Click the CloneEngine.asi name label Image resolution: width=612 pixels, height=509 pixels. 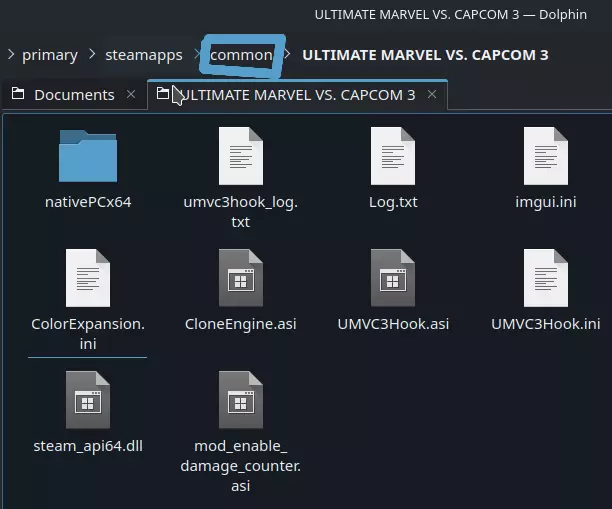click(241, 324)
